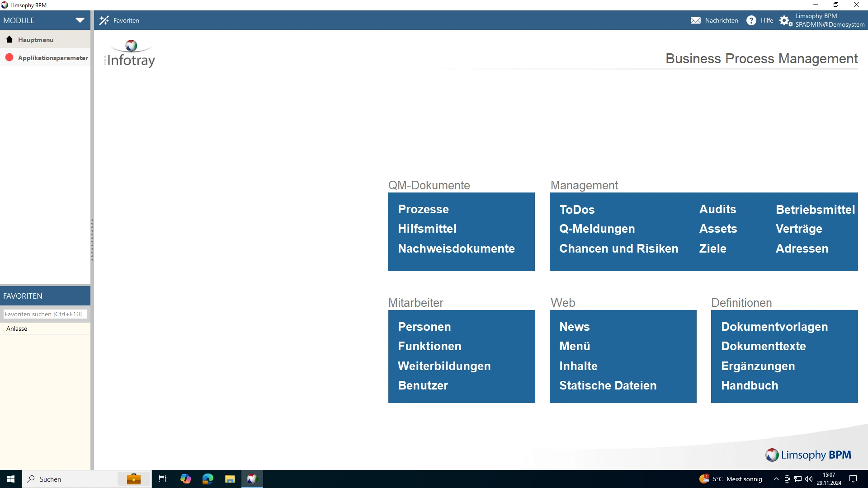
Task: Open Nachweisdokumente link
Action: point(456,249)
